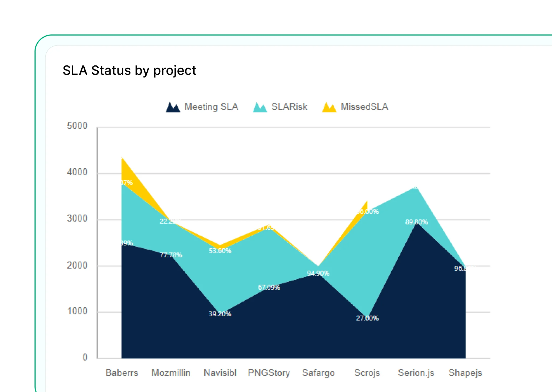552x392 pixels.
Task: Toggle the MissedSLA legend label
Action: pyautogui.click(x=364, y=107)
